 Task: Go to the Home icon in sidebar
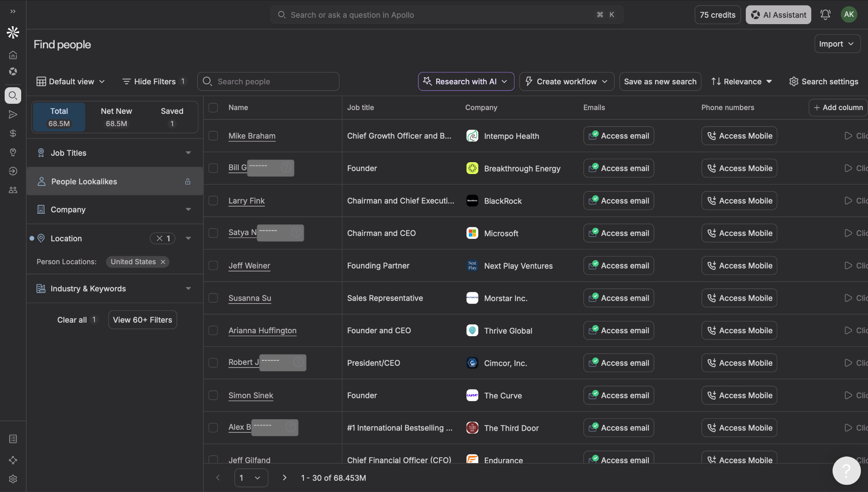pyautogui.click(x=13, y=55)
